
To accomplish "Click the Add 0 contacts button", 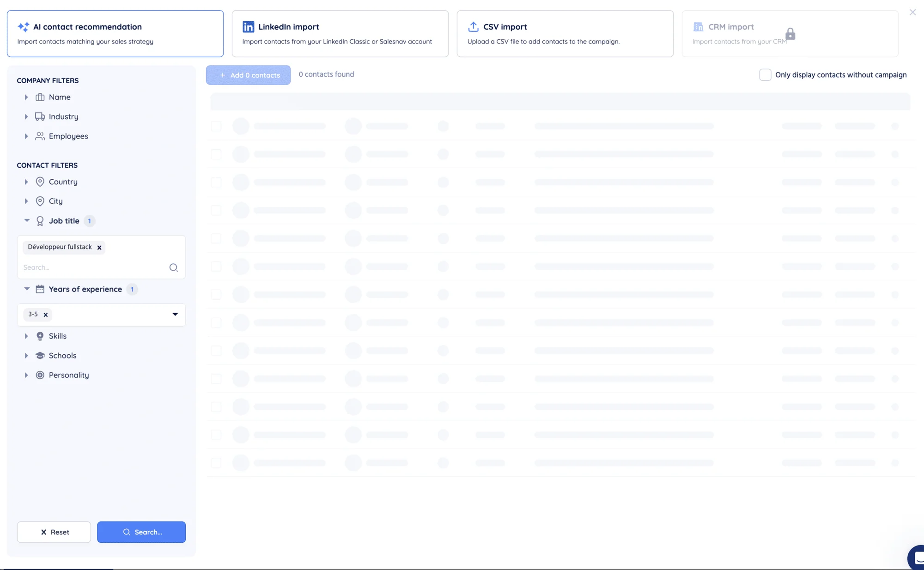I will click(x=248, y=75).
